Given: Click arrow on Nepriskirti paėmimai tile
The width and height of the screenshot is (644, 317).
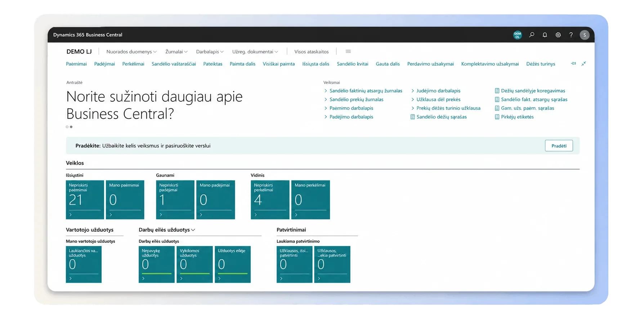Looking at the screenshot, I should 71,215.
